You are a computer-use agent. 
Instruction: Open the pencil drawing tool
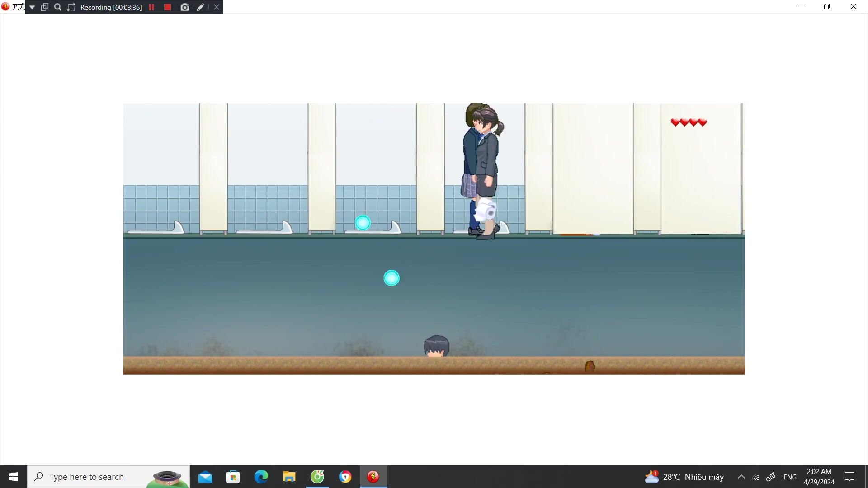[x=201, y=7]
